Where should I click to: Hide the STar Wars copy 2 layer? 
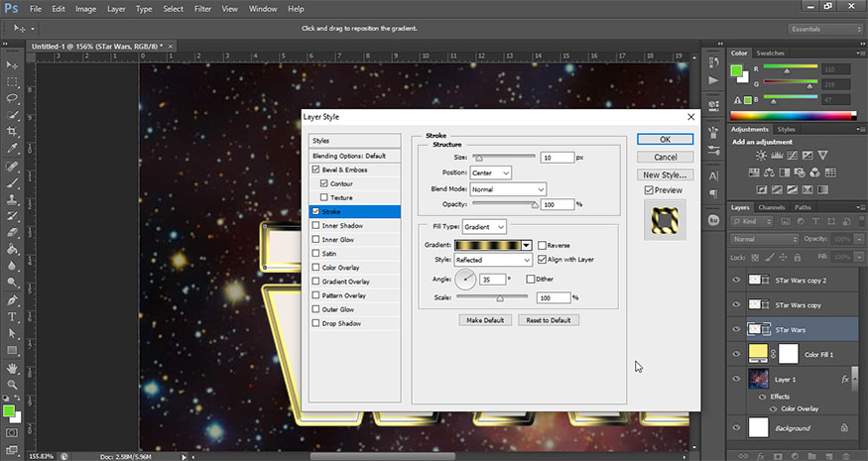[736, 280]
